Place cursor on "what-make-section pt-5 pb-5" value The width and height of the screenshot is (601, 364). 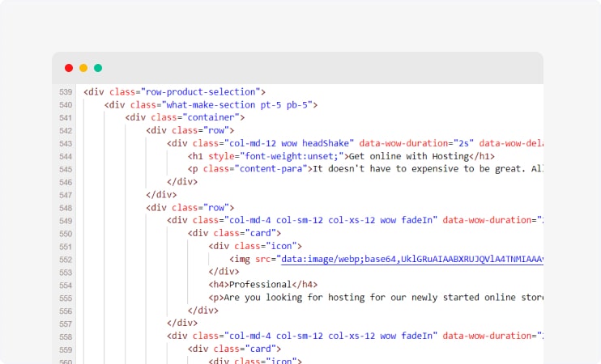click(x=239, y=104)
